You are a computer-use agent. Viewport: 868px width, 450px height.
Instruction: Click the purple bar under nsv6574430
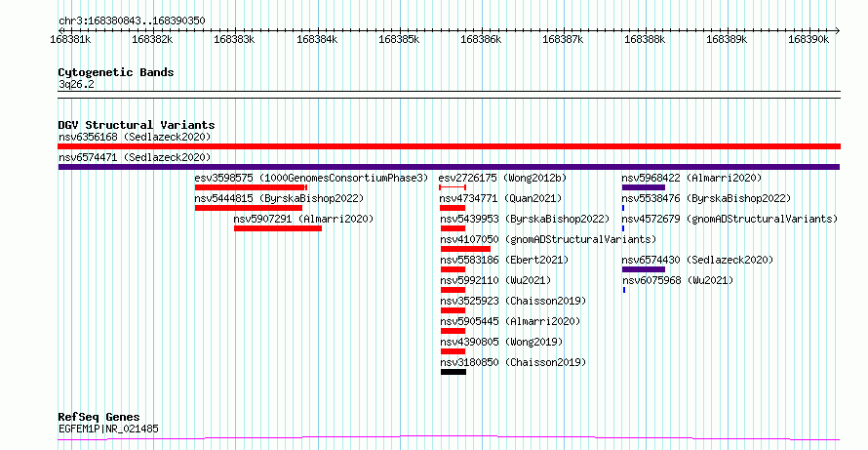644,269
